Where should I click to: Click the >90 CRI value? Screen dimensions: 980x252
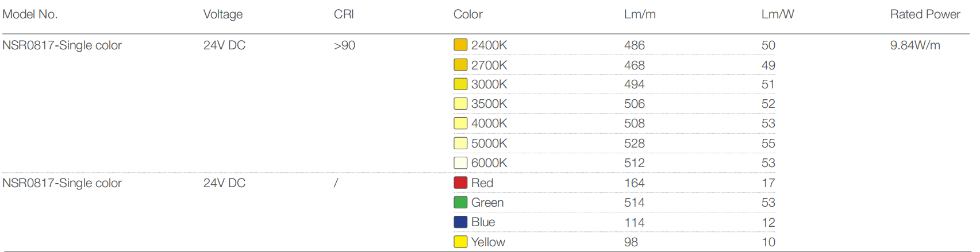coord(344,45)
